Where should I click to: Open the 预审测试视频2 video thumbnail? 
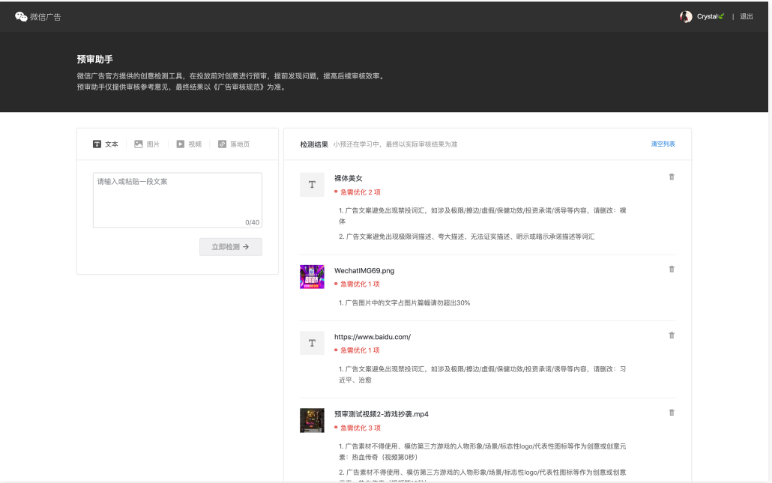pyautogui.click(x=312, y=420)
